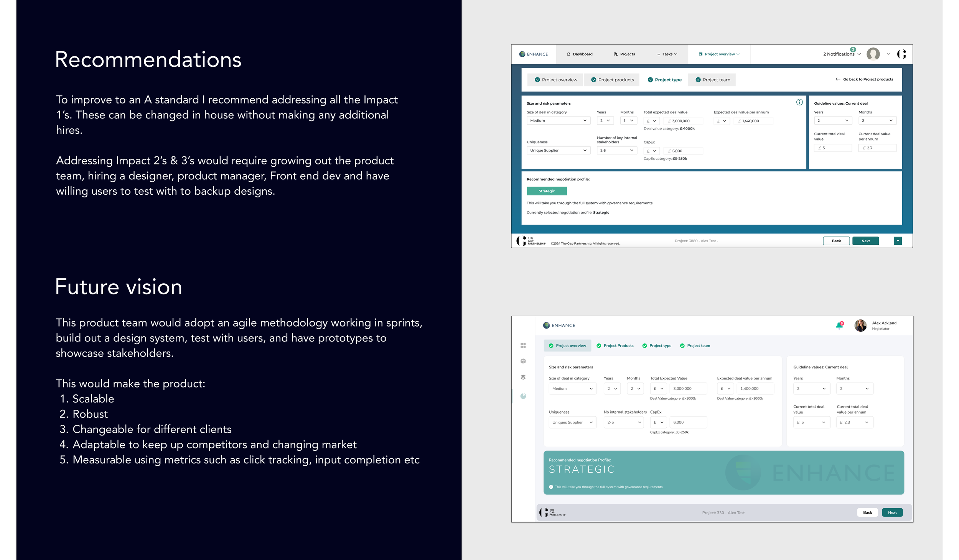
Task: Switch to Project team tab in lower mockup
Action: 695,346
